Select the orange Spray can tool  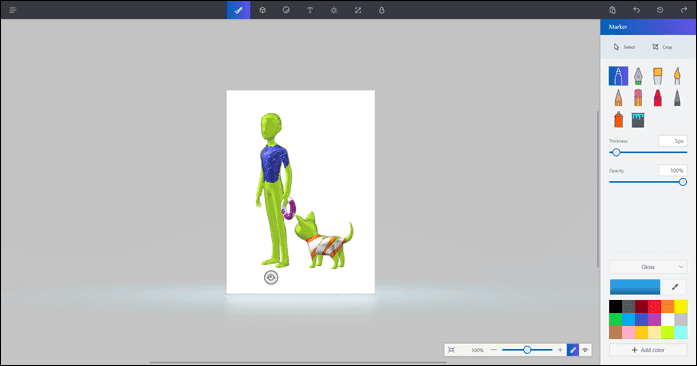(618, 120)
